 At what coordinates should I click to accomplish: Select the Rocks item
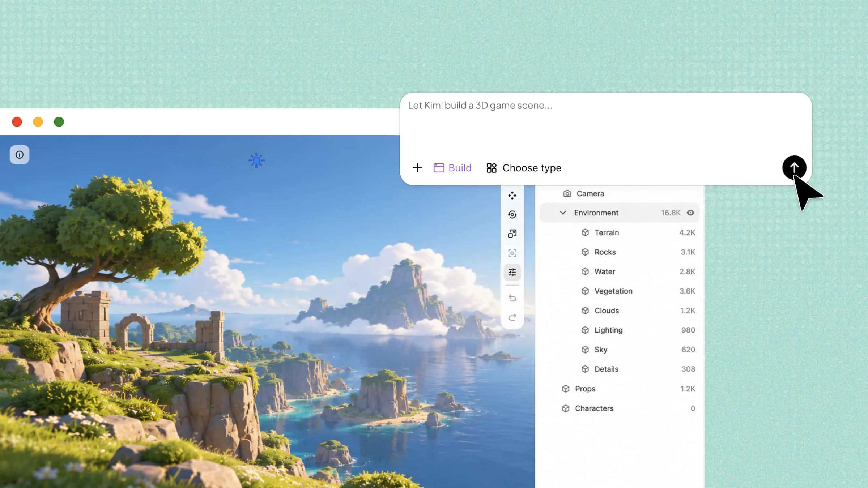tap(620, 252)
